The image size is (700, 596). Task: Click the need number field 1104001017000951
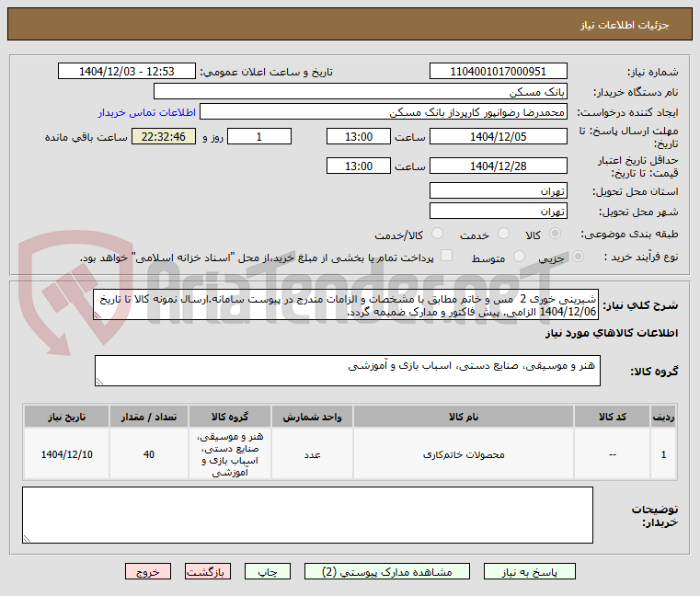[499, 71]
